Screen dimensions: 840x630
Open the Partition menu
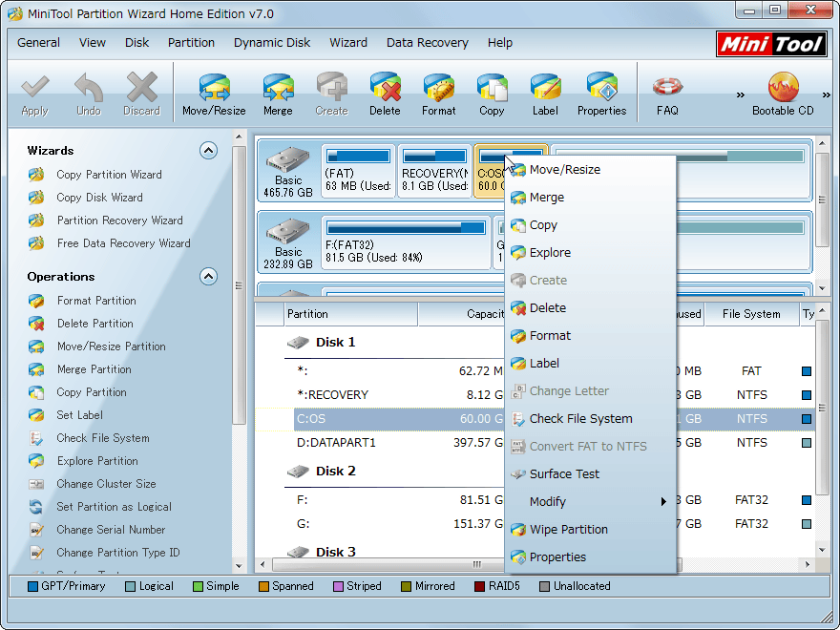[191, 43]
